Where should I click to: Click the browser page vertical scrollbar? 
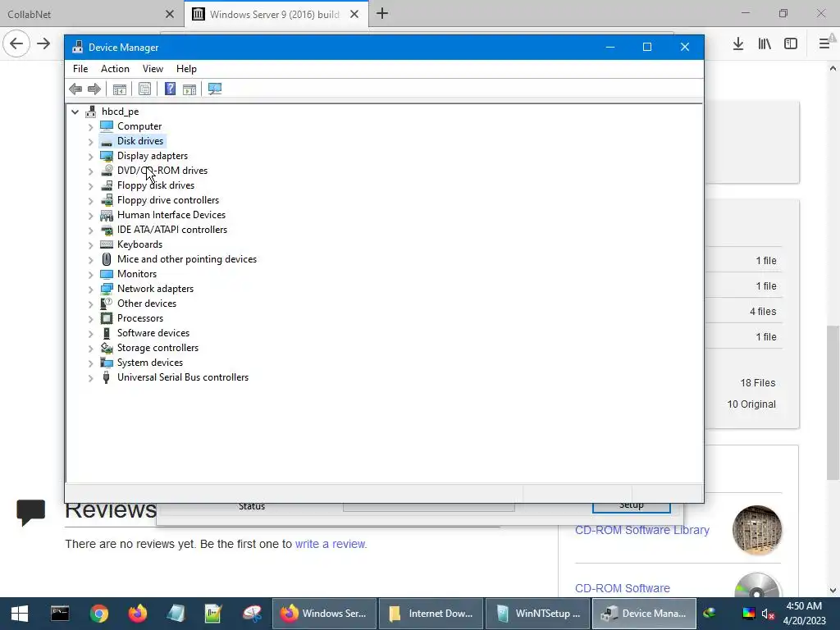tap(833, 403)
